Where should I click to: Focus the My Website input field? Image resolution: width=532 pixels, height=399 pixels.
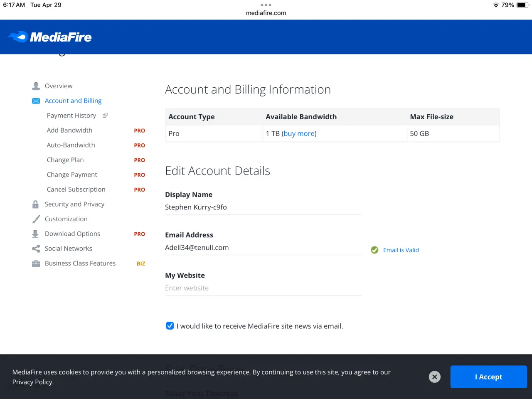264,288
